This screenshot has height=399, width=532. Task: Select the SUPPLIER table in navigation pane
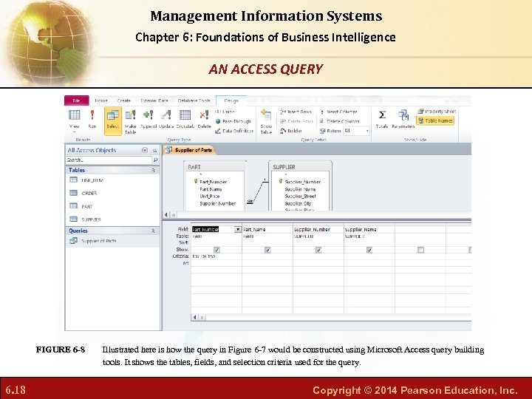(86, 219)
